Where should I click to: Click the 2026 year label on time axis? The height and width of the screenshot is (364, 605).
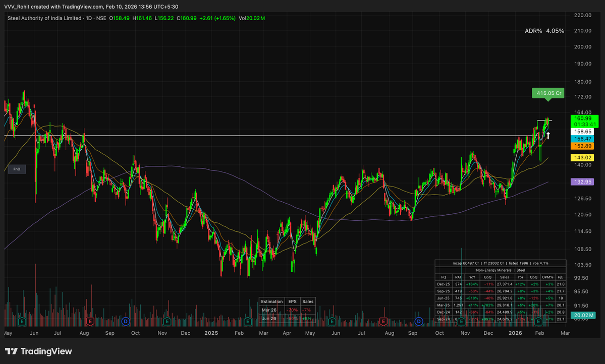pyautogui.click(x=516, y=333)
